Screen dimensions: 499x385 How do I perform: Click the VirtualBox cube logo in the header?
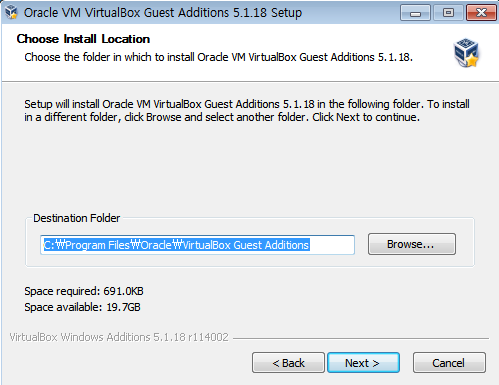coord(466,53)
